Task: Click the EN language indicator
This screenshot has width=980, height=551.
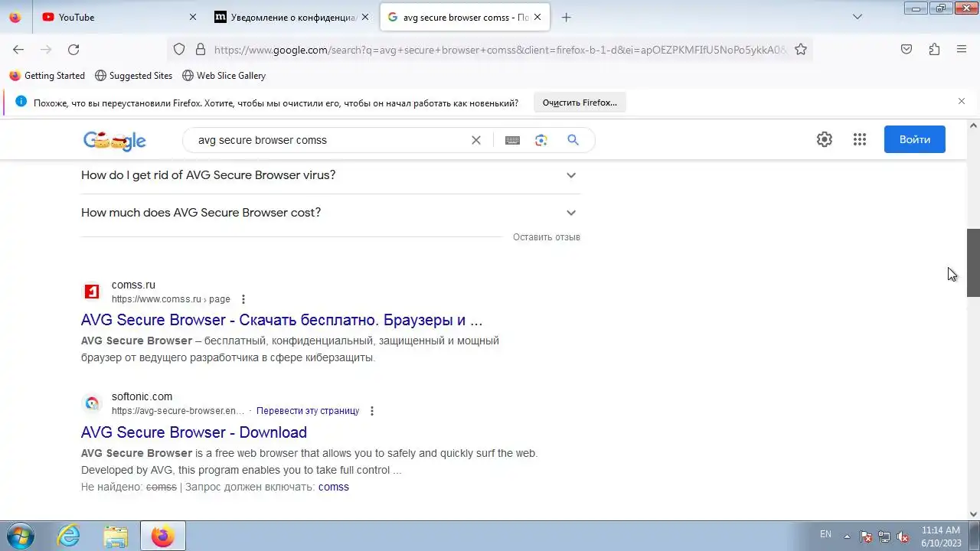Action: tap(825, 534)
